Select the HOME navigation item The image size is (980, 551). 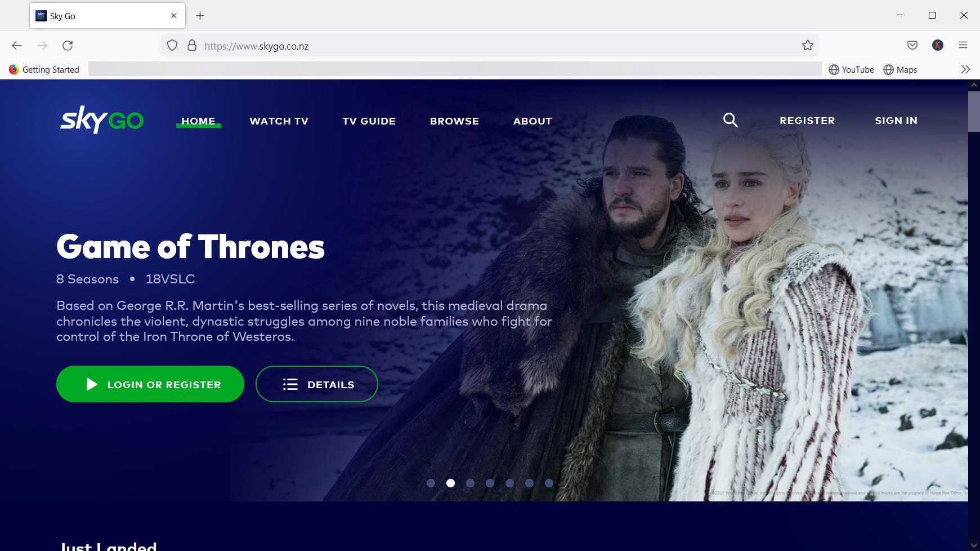(x=198, y=121)
